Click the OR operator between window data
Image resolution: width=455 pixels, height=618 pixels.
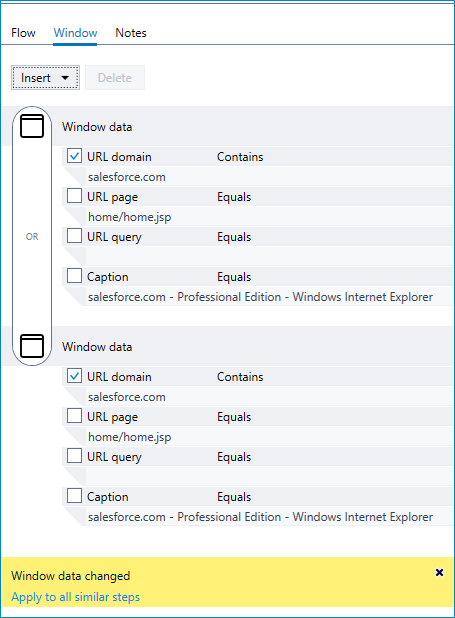[32, 236]
